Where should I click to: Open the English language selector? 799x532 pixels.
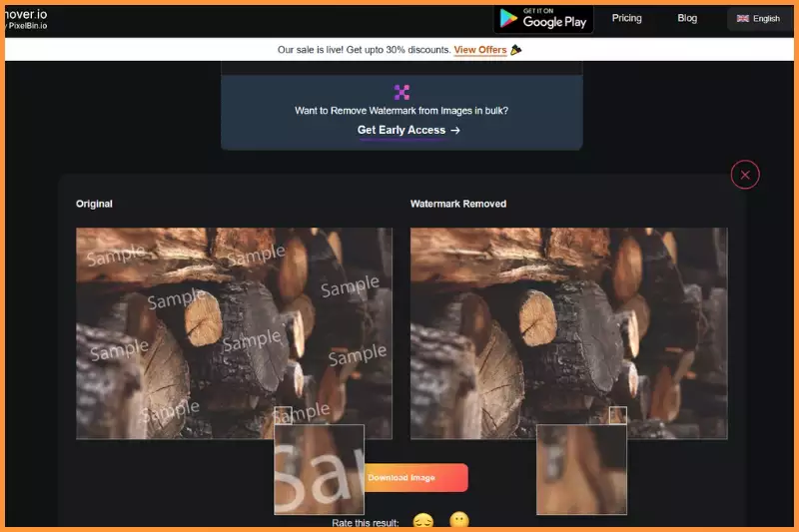pos(759,19)
